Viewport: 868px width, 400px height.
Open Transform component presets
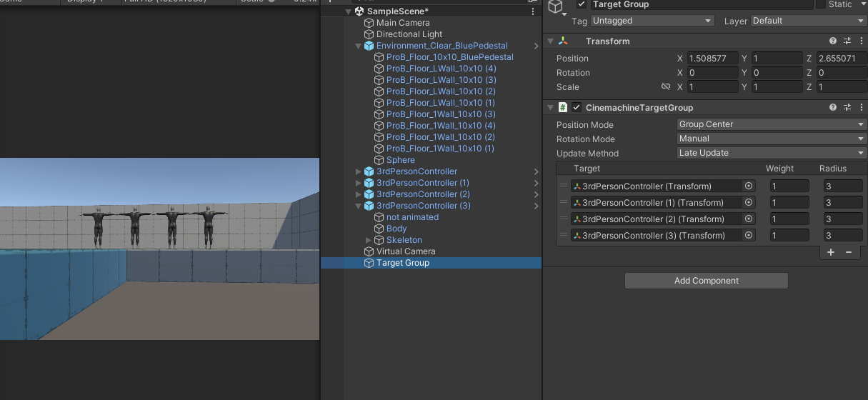(847, 41)
